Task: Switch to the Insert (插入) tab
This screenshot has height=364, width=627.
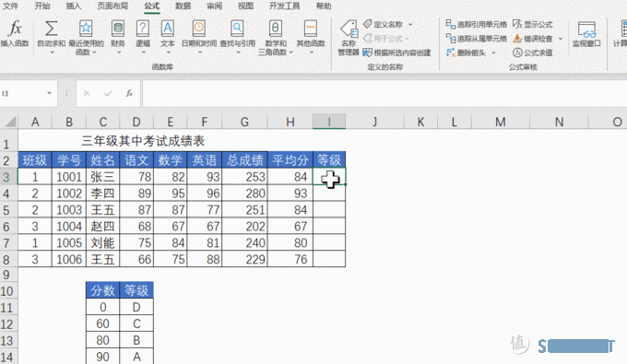Action: [x=73, y=6]
